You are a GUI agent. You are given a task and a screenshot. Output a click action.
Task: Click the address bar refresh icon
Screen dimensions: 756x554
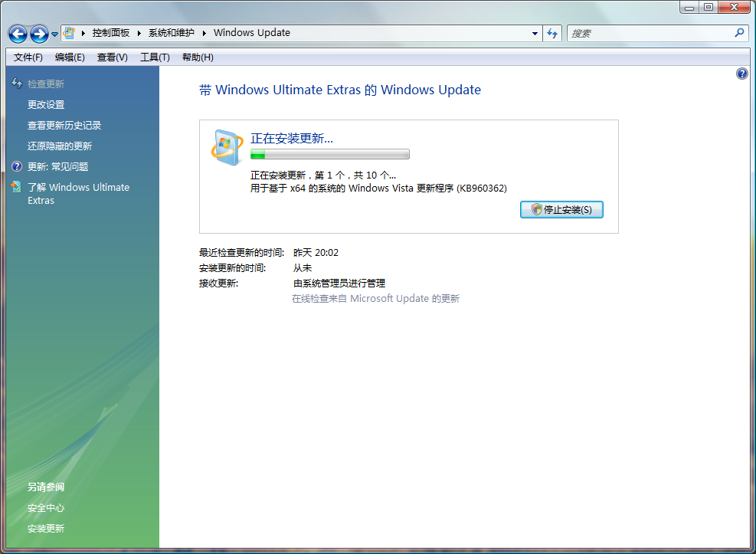coord(552,34)
